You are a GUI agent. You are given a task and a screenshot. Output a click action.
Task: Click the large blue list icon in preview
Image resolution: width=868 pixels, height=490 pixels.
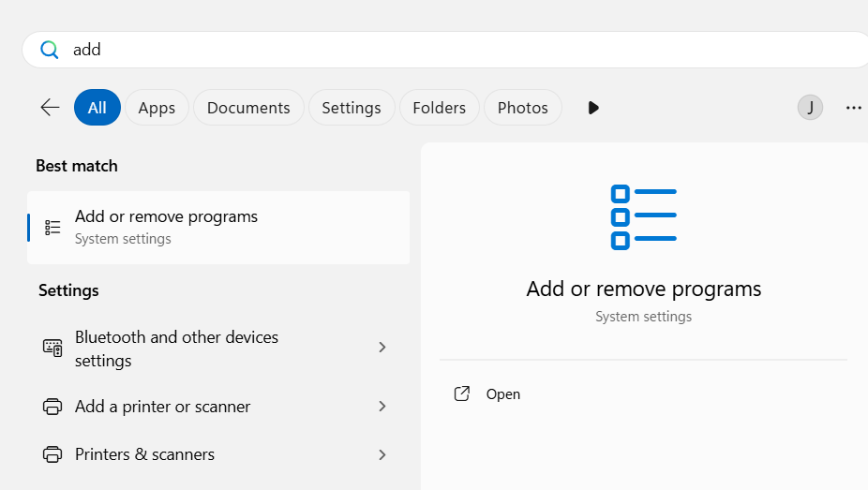[x=644, y=217]
